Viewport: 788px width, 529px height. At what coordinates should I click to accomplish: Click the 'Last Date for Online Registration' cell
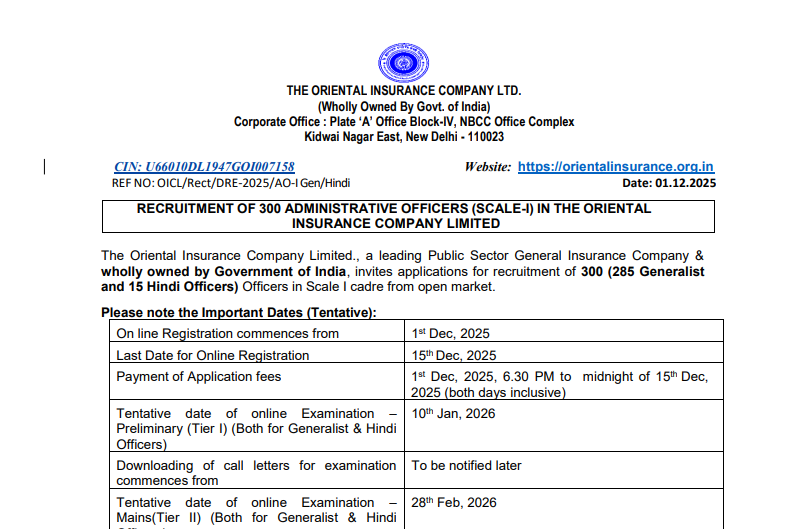tap(213, 355)
